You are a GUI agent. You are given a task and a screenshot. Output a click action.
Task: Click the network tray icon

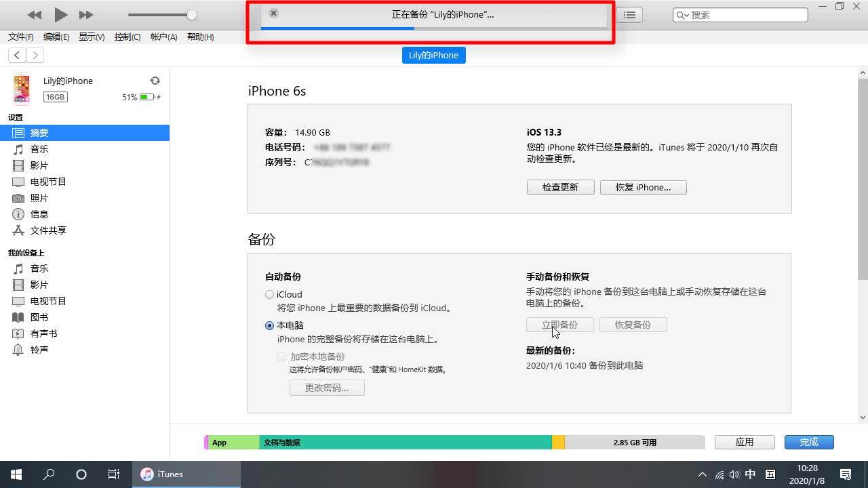tap(719, 474)
